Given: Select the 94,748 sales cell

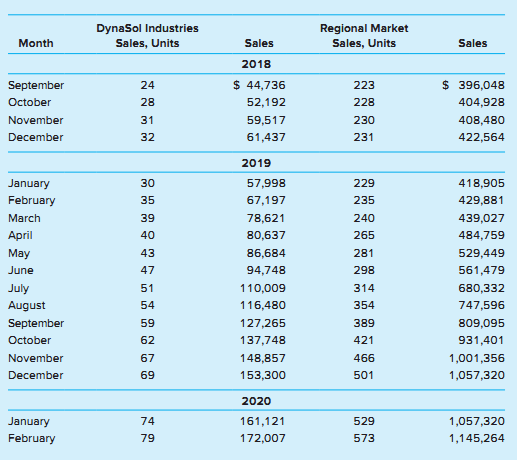Looking at the screenshot, I should pyautogui.click(x=266, y=270).
